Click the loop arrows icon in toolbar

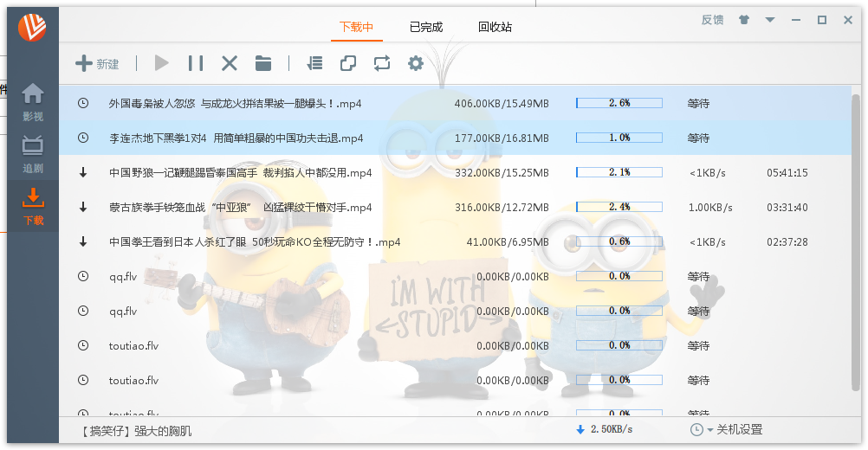(x=382, y=63)
